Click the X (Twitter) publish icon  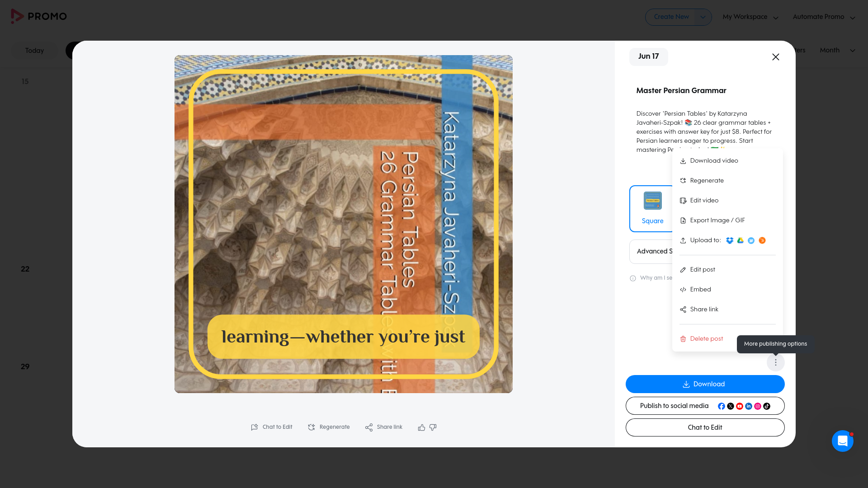click(731, 406)
